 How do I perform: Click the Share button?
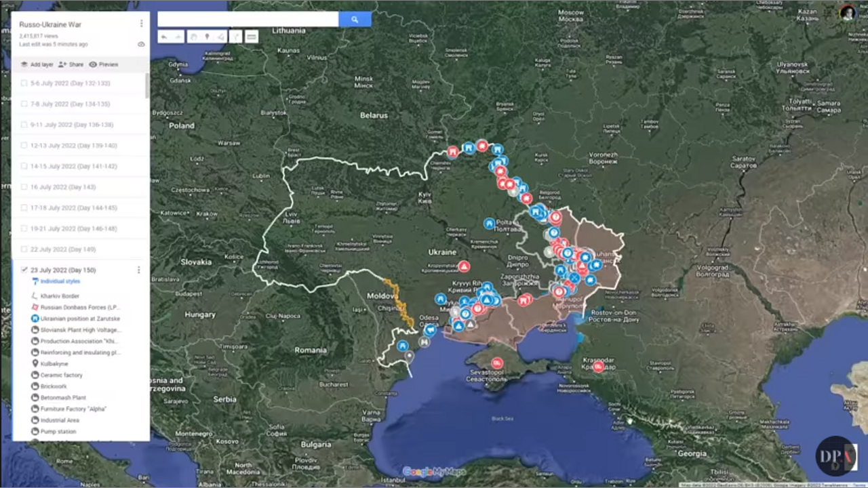coord(71,64)
